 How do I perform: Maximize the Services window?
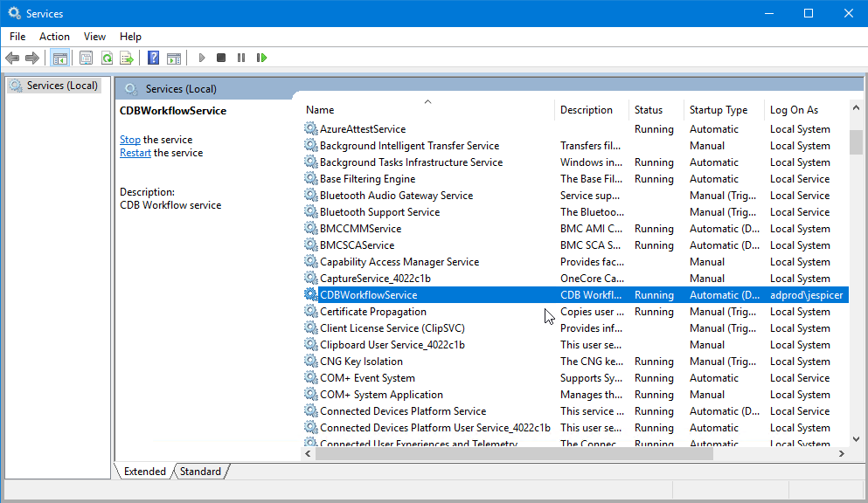click(x=809, y=13)
